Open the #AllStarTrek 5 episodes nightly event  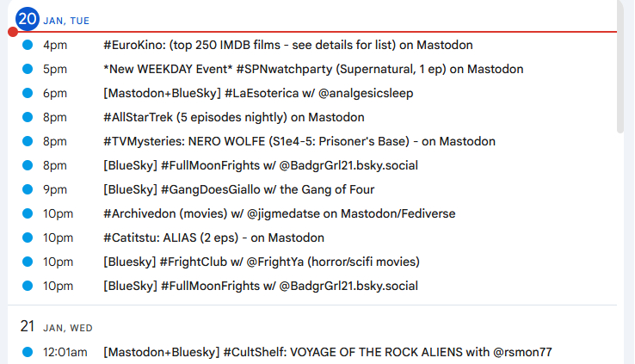tap(234, 117)
